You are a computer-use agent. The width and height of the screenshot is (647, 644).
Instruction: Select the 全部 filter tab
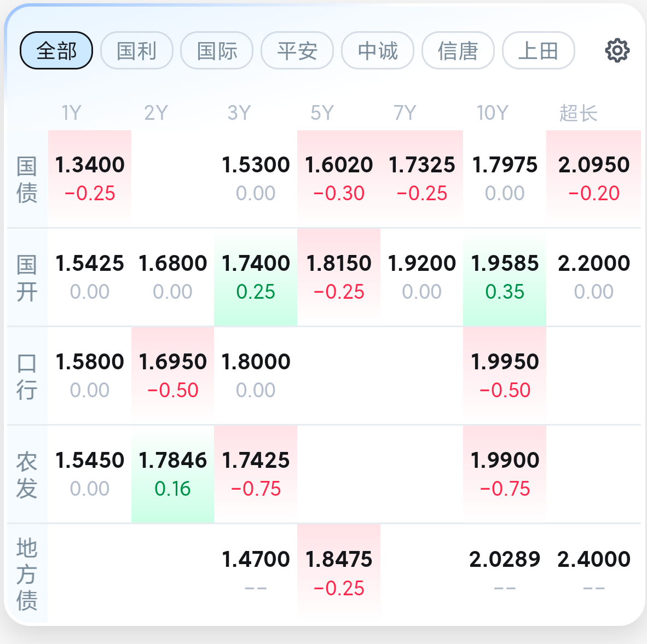click(56, 51)
